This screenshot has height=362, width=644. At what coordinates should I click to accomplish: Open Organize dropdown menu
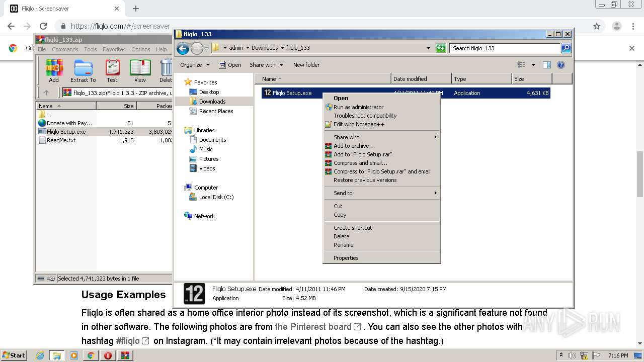pyautogui.click(x=195, y=65)
